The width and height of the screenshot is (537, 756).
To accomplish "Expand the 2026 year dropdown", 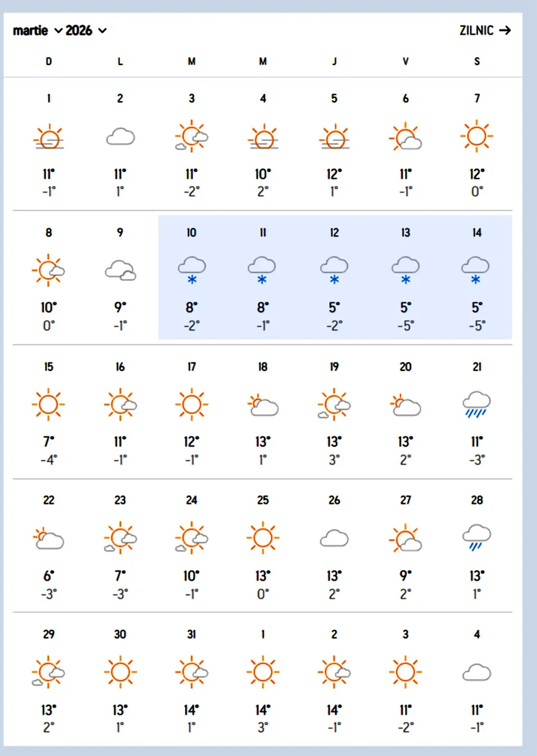I will [86, 30].
